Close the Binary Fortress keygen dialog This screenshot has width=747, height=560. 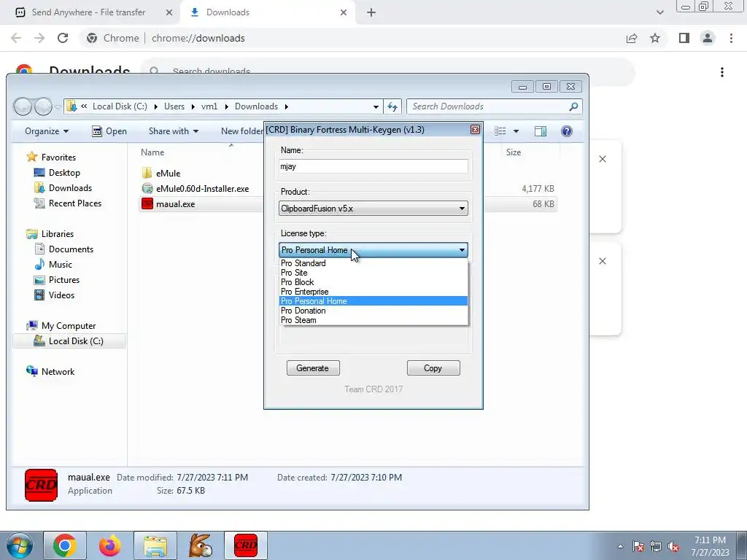pyautogui.click(x=475, y=130)
